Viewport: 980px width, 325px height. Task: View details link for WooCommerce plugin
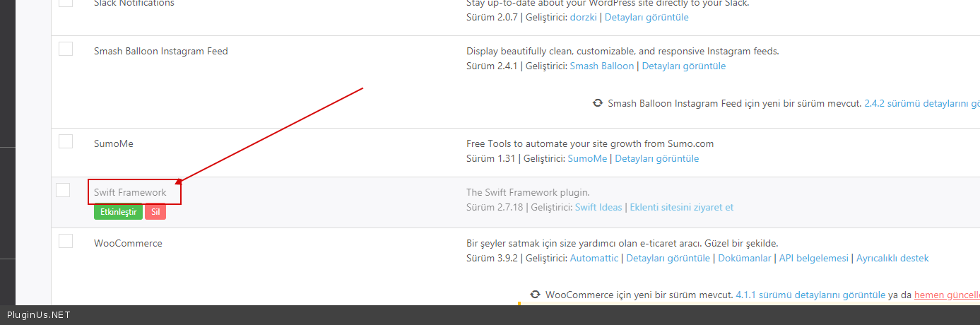pyautogui.click(x=668, y=259)
